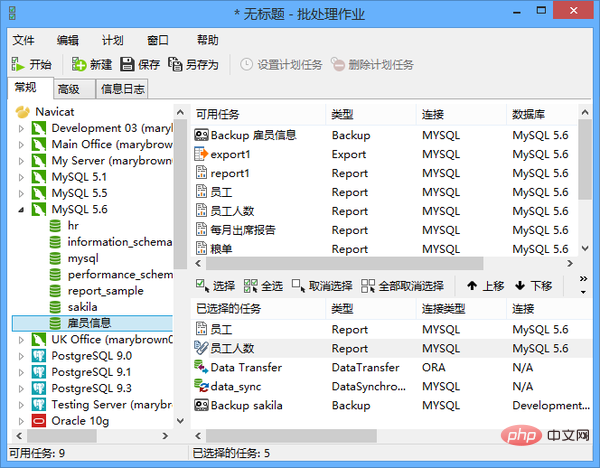Click the Backup sakila tape icon
Screen dimensions: 600x468
(201, 405)
